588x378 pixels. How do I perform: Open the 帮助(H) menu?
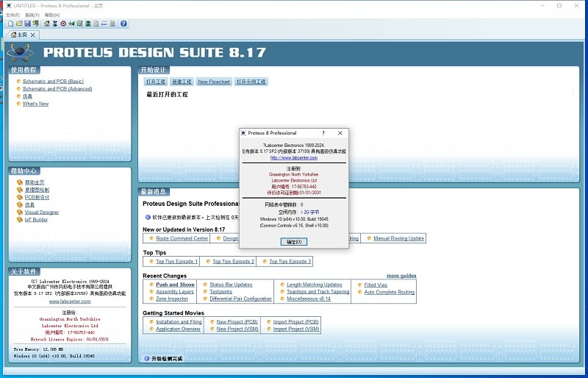point(52,15)
